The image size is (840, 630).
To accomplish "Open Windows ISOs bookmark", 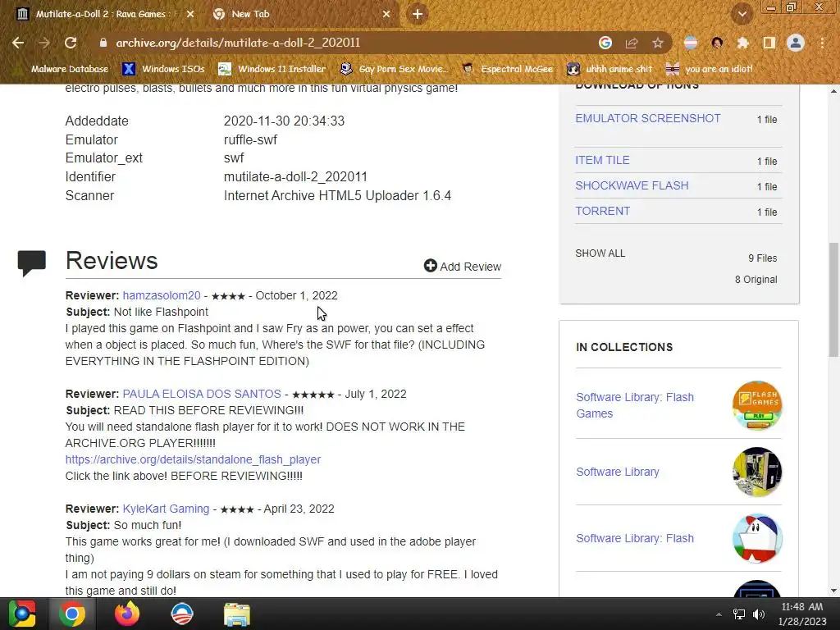I will 163,69.
